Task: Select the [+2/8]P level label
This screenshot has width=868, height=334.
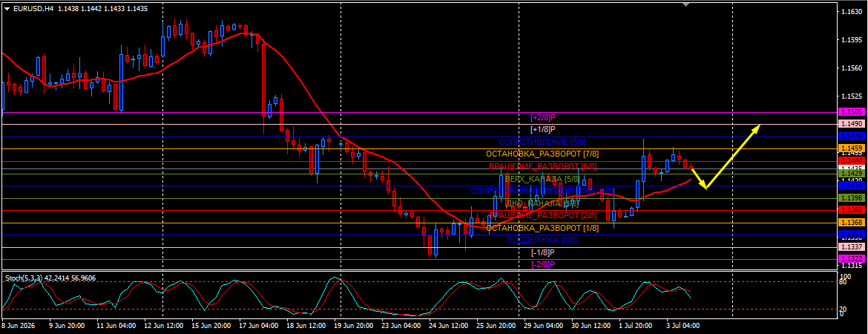Action: [x=542, y=117]
